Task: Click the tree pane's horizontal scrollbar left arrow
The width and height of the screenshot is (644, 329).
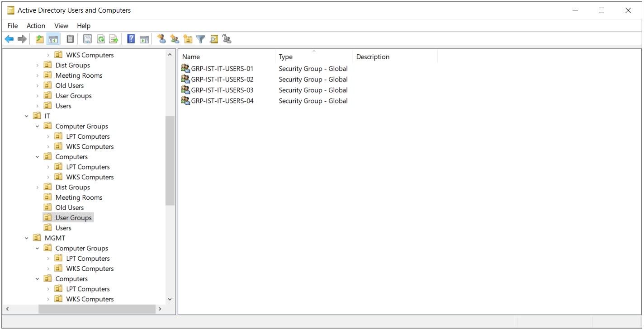Action: [x=7, y=309]
